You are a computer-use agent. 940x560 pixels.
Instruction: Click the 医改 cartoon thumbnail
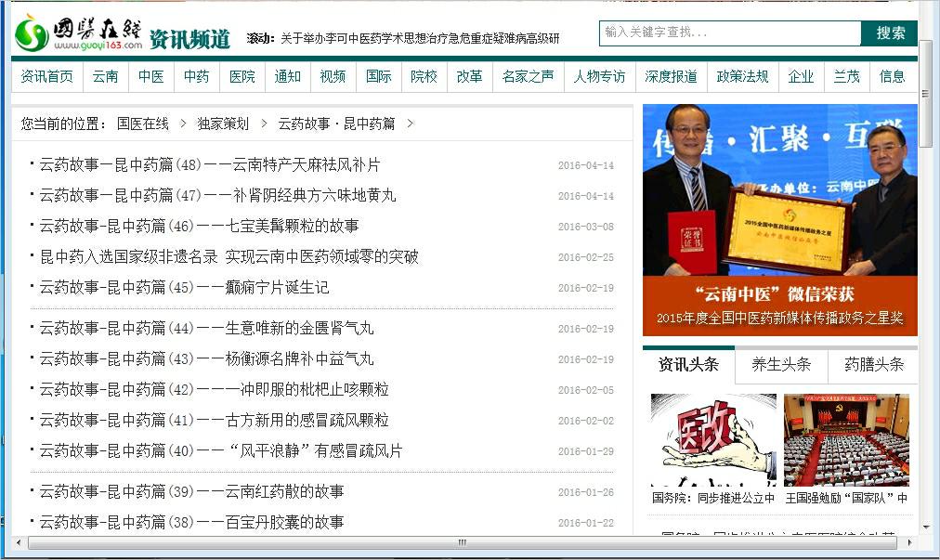point(713,439)
